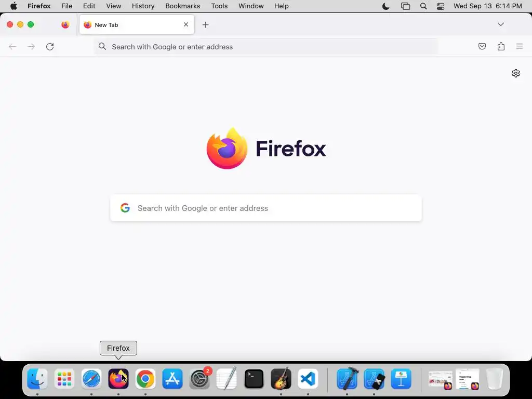Viewport: 532px width, 399px height.
Task: Launch Safari from the Dock
Action: (x=91, y=379)
